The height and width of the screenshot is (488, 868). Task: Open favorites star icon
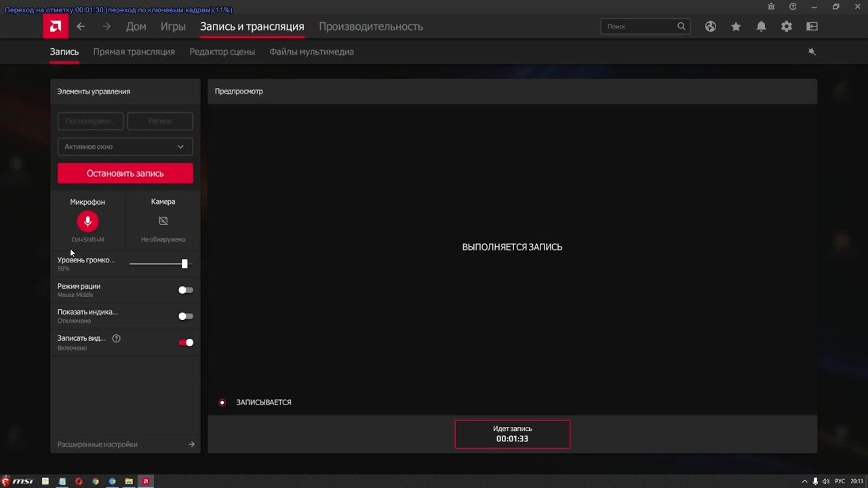click(x=736, y=26)
